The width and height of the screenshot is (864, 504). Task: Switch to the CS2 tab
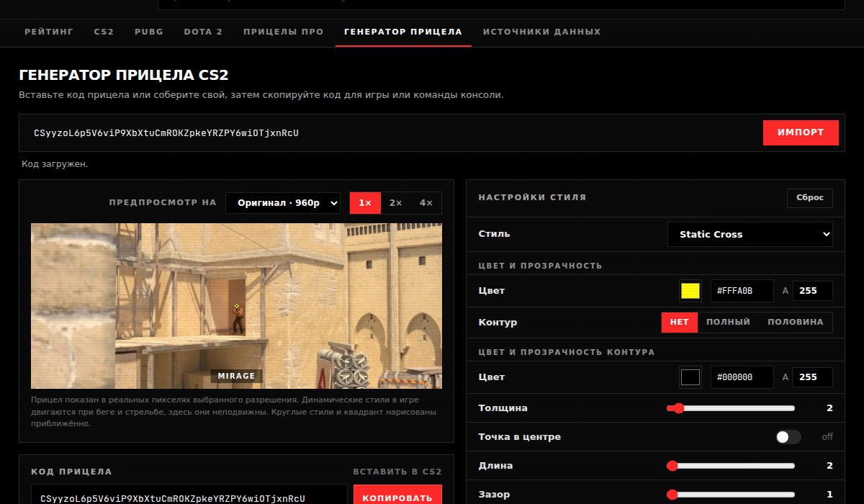pos(104,32)
